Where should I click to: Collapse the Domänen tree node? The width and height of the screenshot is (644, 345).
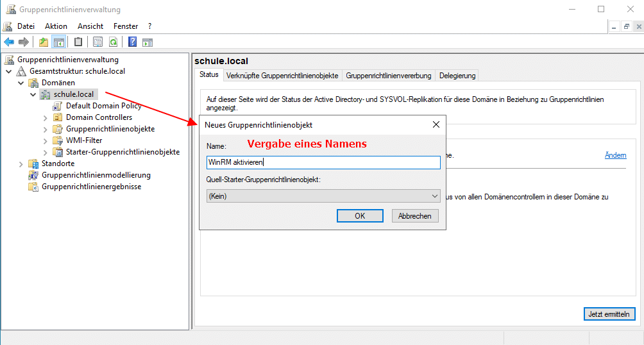[x=21, y=83]
